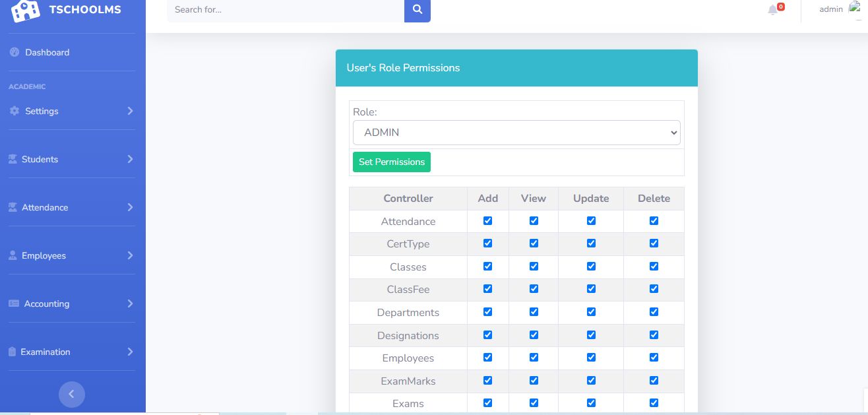
Task: Collapse the sidebar with round arrow button
Action: coord(72,395)
